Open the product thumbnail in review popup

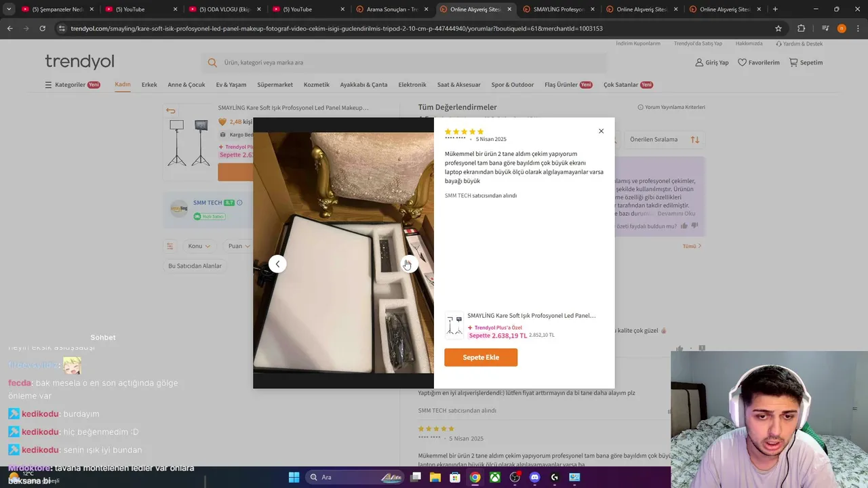click(454, 325)
